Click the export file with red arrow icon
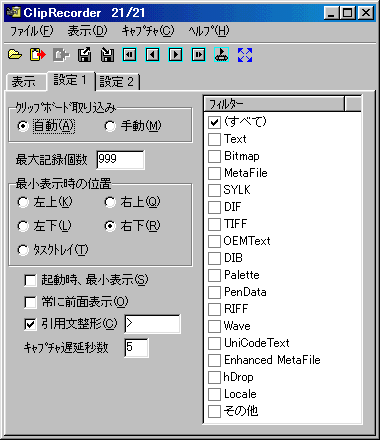 tap(38, 55)
